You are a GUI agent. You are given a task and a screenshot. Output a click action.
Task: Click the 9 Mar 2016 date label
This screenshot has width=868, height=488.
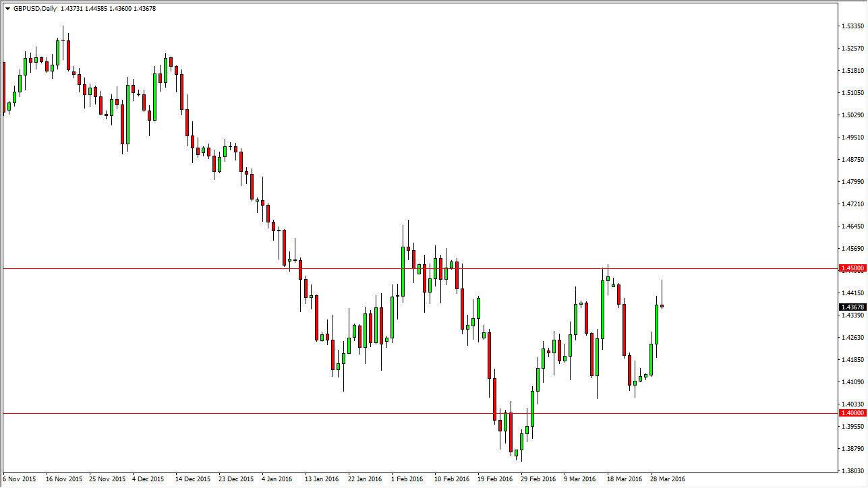pyautogui.click(x=579, y=479)
